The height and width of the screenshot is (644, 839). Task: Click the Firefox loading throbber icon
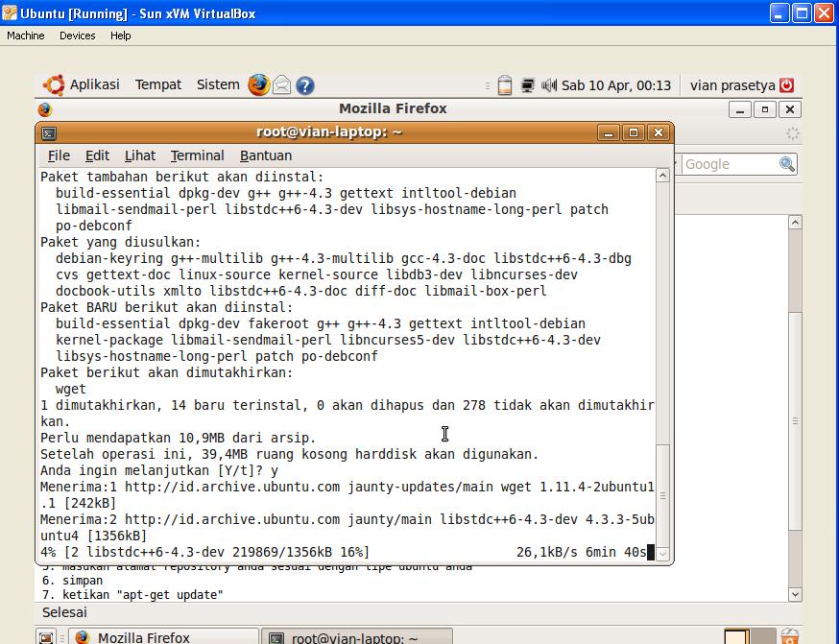(793, 133)
